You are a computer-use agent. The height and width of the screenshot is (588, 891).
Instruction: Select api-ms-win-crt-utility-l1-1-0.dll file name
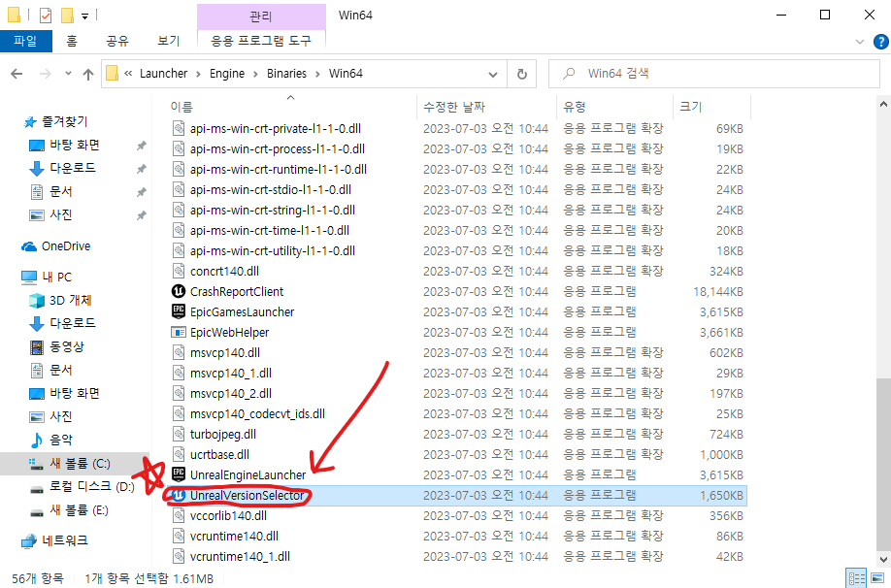click(x=273, y=250)
